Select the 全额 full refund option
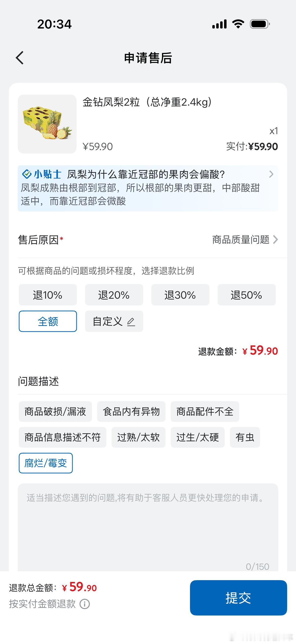296x644 pixels. pos(48,322)
